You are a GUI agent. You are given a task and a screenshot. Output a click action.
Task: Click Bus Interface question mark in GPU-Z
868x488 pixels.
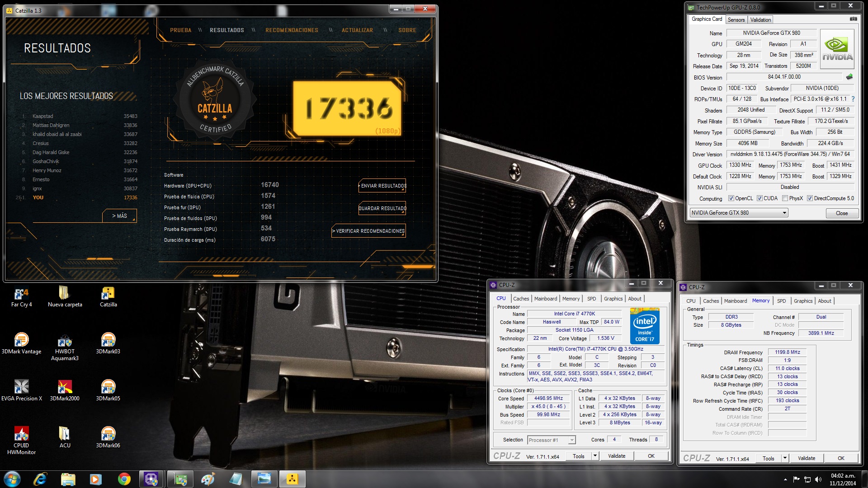(853, 99)
